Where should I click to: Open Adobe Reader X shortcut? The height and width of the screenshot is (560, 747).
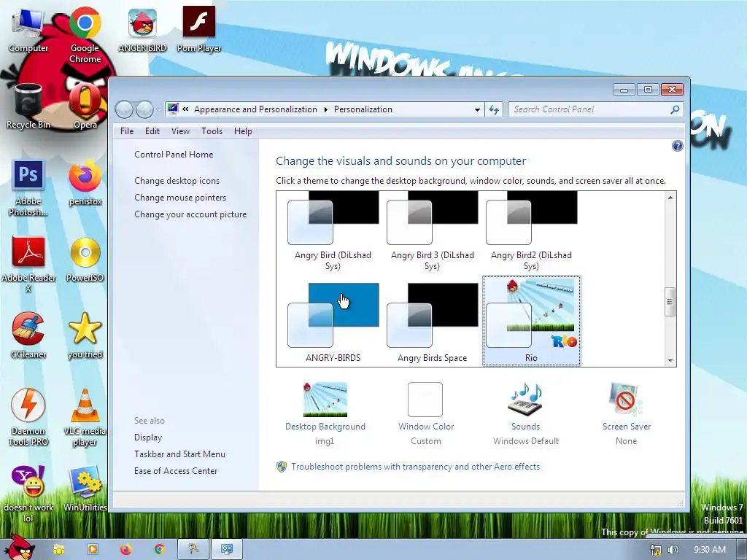[28, 265]
